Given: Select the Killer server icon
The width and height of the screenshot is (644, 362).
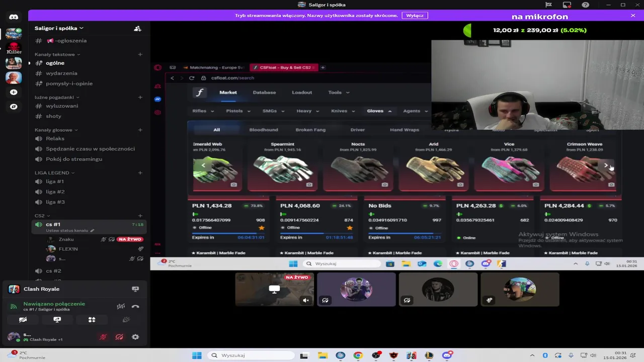Looking at the screenshot, I should click(14, 49).
